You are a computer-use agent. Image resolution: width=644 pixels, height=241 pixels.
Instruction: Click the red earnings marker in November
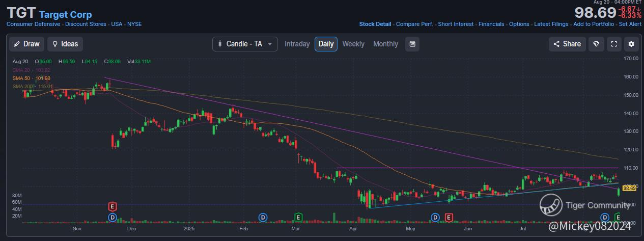[x=113, y=206]
